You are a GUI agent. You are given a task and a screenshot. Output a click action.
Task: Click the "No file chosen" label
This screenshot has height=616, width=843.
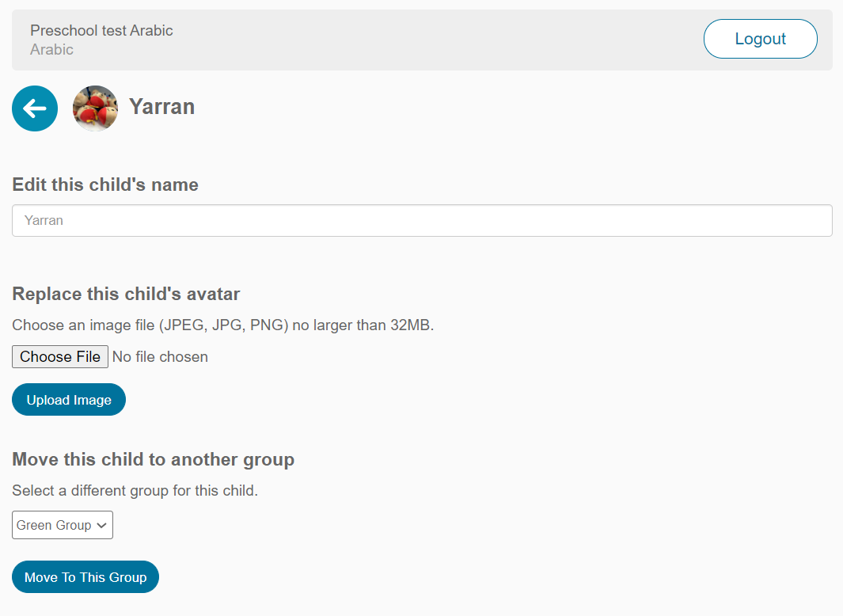coord(160,357)
